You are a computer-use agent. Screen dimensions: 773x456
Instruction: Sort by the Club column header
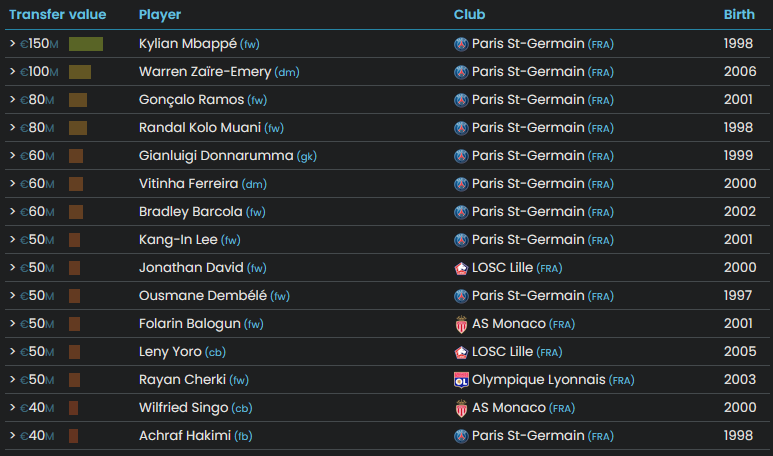[469, 14]
